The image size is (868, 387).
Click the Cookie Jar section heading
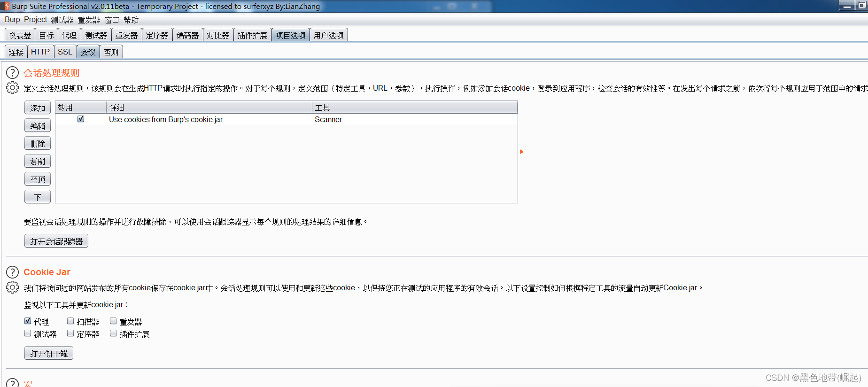pyautogui.click(x=47, y=272)
